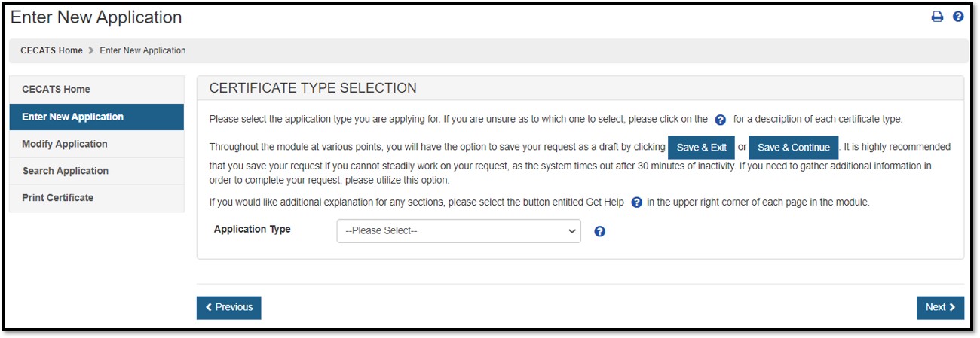Click help icon describing each certificate type
This screenshot has width=980, height=338.
click(x=720, y=120)
